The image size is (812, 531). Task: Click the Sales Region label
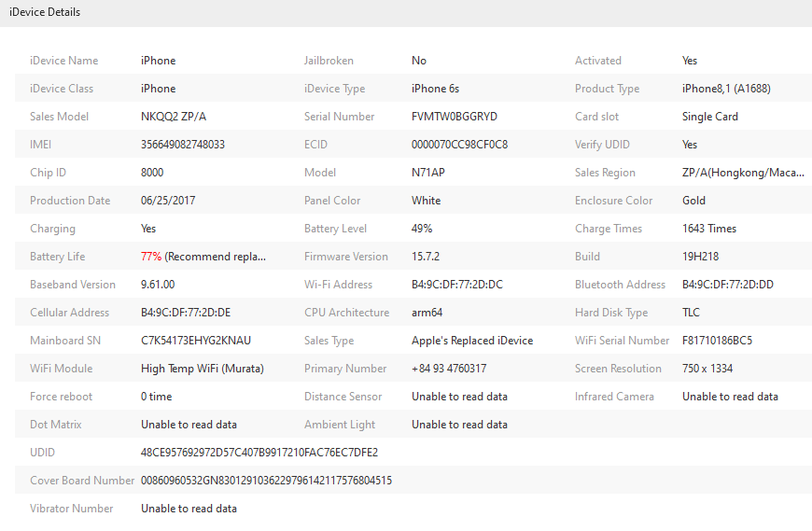pyautogui.click(x=605, y=173)
